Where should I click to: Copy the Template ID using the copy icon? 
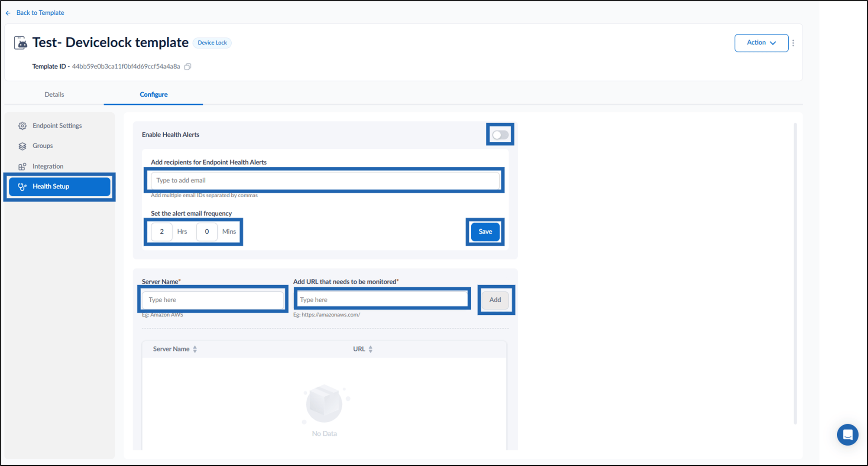click(x=188, y=66)
